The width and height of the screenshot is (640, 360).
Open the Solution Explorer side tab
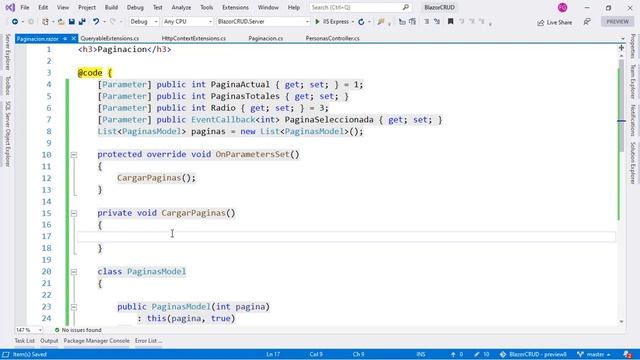click(x=633, y=163)
